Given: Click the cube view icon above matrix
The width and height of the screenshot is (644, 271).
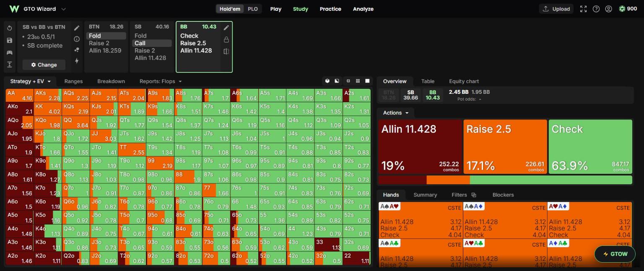Looking at the screenshot, I should click(x=327, y=81).
